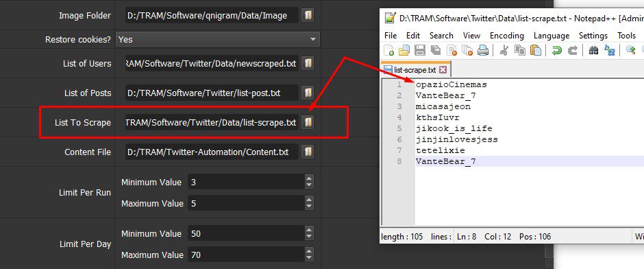Click the Limit Per Run Maximum stepper arrows

point(309,203)
